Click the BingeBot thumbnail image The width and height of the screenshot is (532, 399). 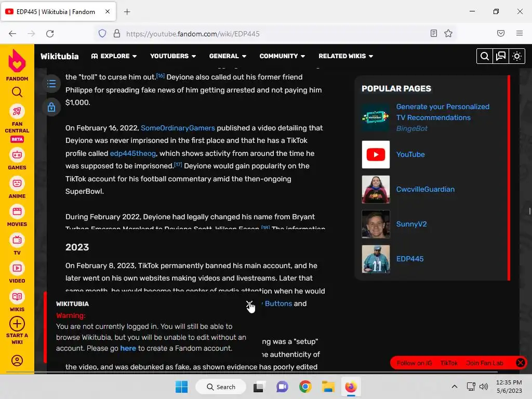(376, 117)
